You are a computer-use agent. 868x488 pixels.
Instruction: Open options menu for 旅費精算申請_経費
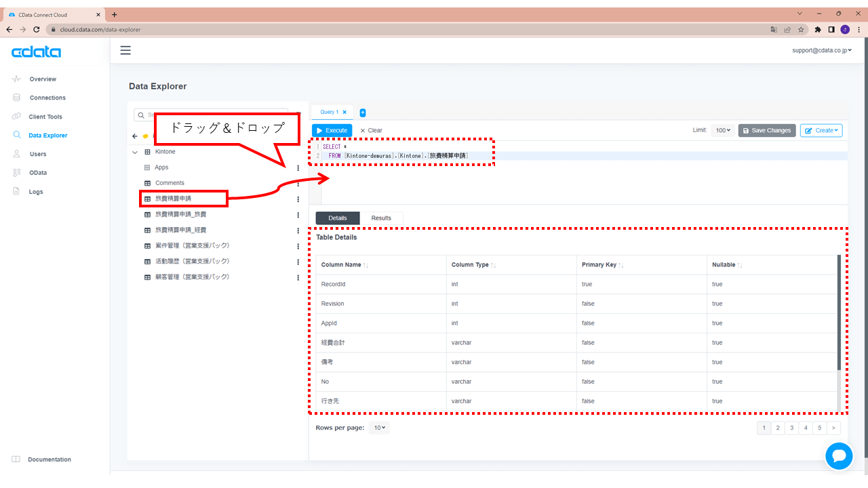298,230
